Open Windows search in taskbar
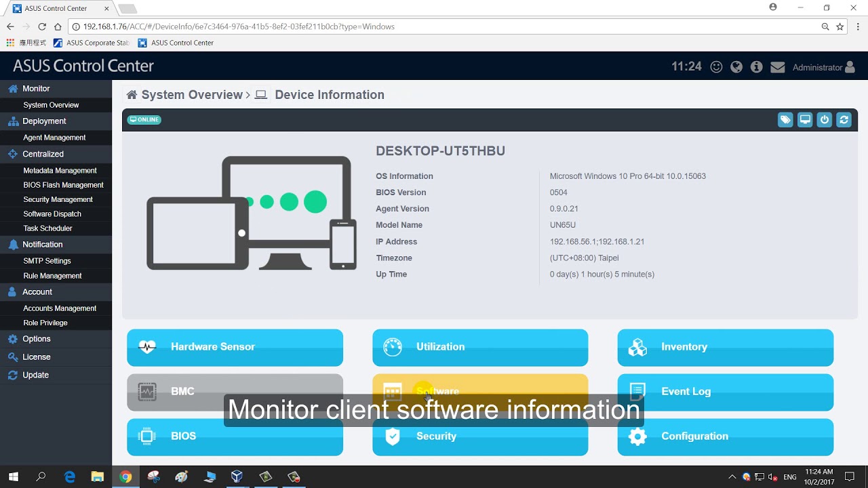The height and width of the screenshot is (488, 868). pos(41,476)
